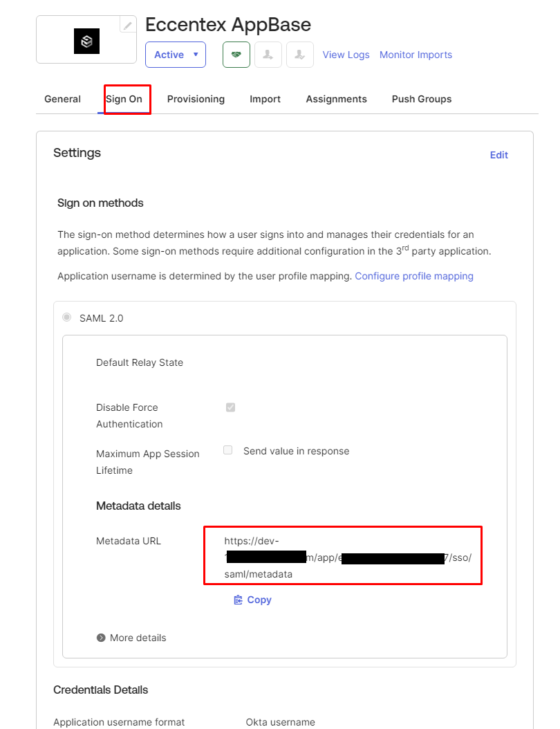Click the More details arrow icon
Image resolution: width=560 pixels, height=729 pixels.
[x=101, y=638]
